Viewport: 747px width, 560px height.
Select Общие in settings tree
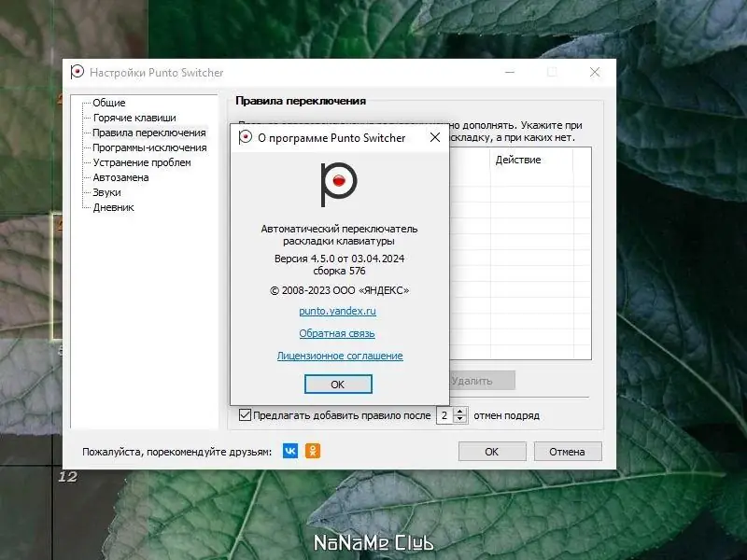[x=109, y=103]
